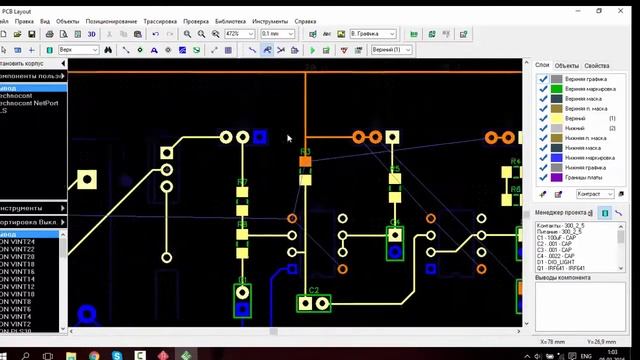Click the picture icon left of В. Графика
The image size is (640, 360).
coord(341,34)
